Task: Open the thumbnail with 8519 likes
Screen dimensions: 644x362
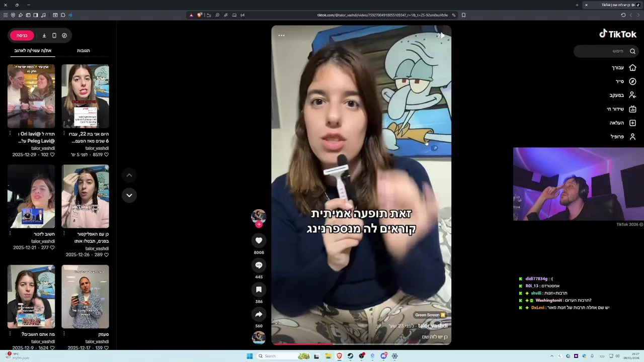Action: click(85, 96)
